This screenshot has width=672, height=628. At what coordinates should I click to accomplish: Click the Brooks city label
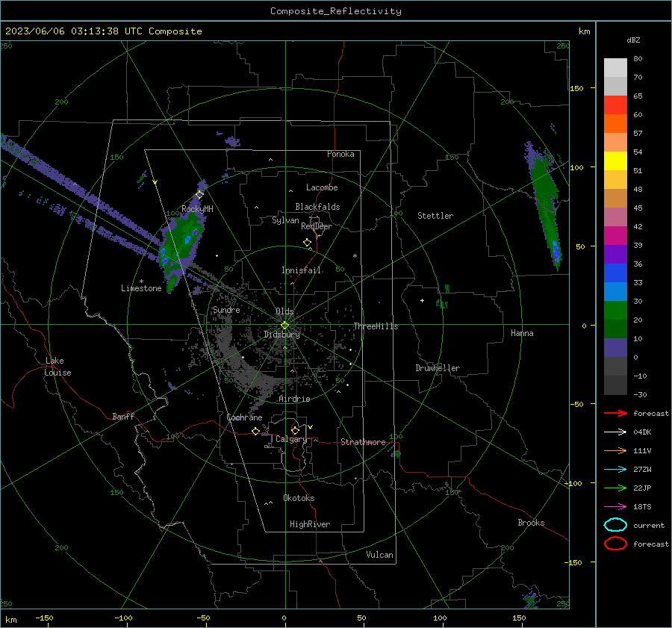(x=531, y=523)
